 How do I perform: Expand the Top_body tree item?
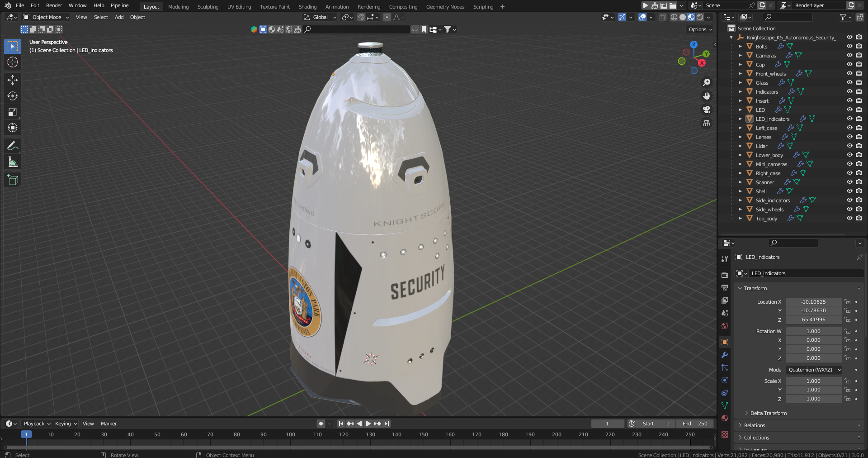point(740,219)
